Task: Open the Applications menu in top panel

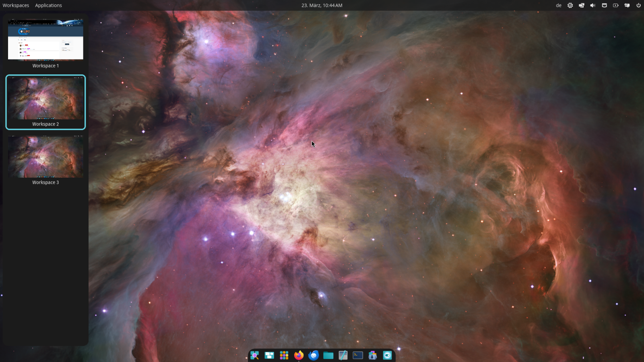Action: coord(48,5)
